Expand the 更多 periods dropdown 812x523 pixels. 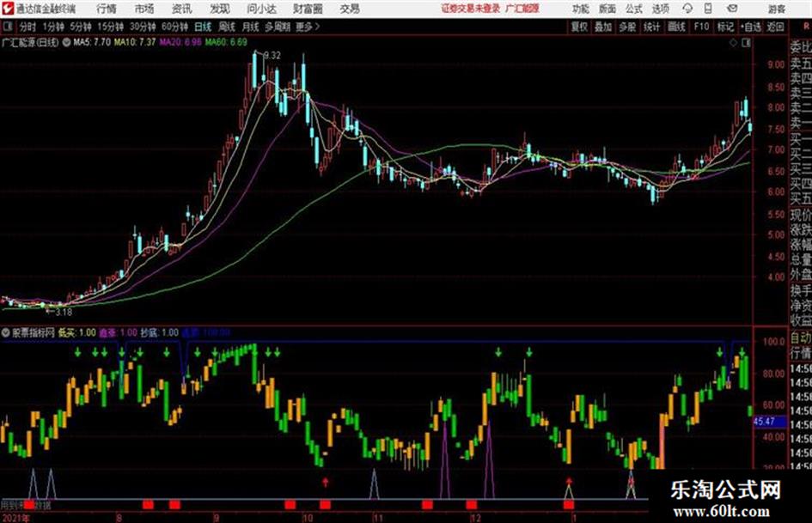pyautogui.click(x=308, y=27)
